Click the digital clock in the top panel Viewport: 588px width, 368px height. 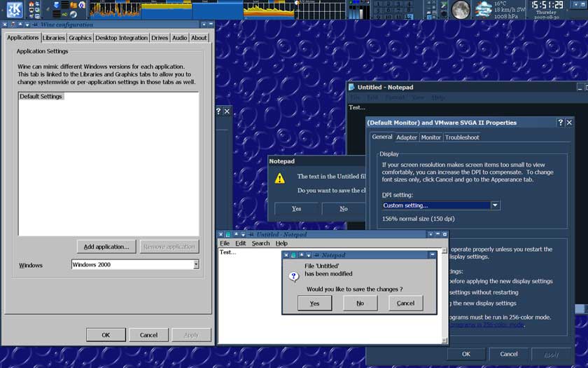coord(547,6)
